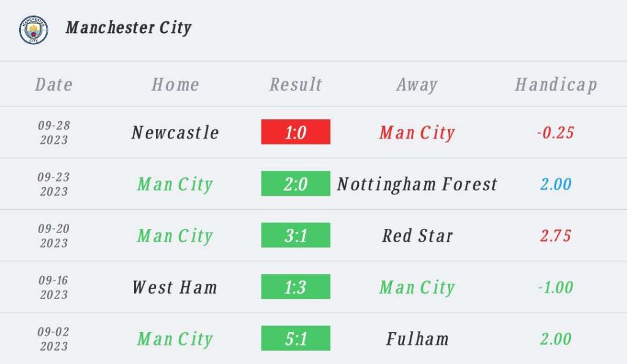Click the Away column header

[x=417, y=84]
